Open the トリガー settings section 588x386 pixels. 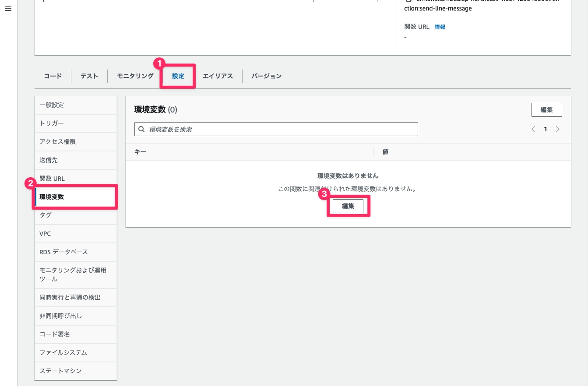pyautogui.click(x=52, y=123)
